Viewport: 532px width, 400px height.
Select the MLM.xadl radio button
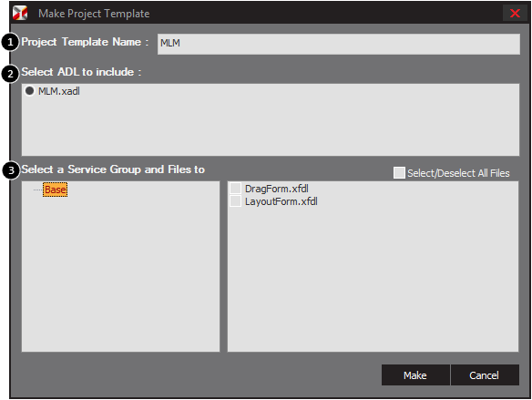pos(30,91)
